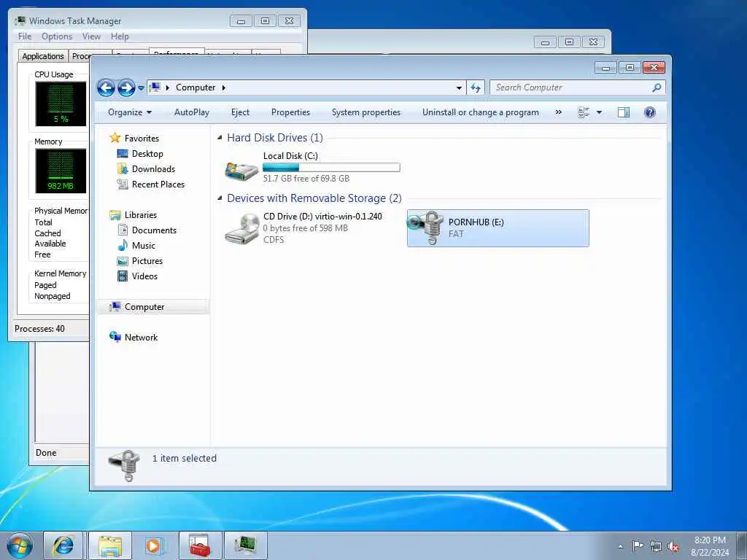Viewport: 747px width, 560px height.
Task: Open the view options dropdown arrow
Action: [x=600, y=112]
